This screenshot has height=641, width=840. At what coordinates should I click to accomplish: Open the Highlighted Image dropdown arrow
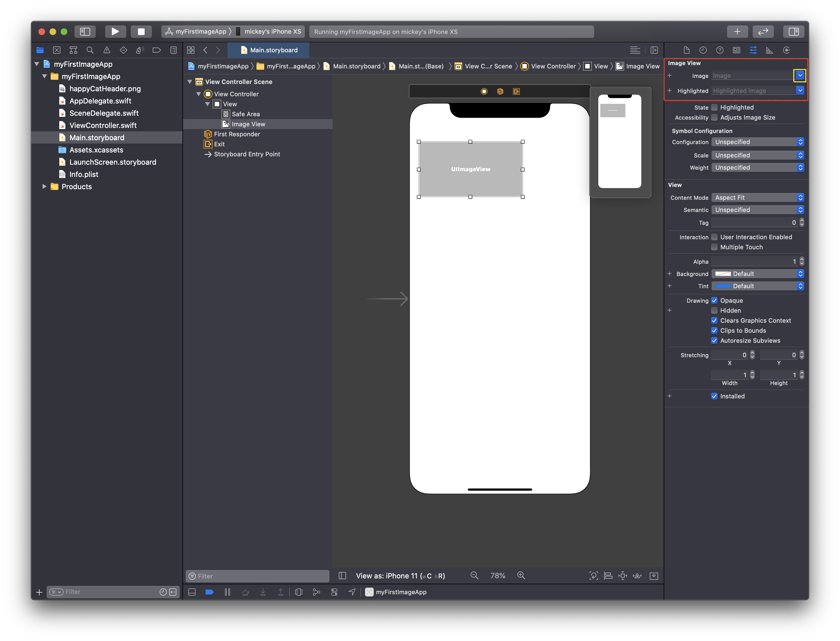point(800,90)
